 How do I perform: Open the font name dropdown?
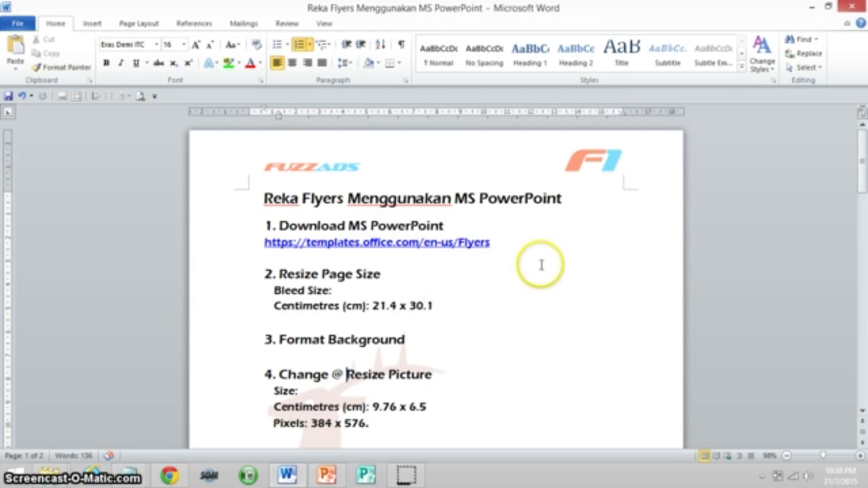pos(156,44)
